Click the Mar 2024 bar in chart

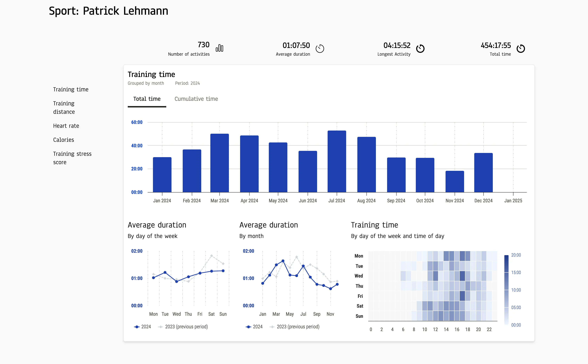(x=219, y=163)
